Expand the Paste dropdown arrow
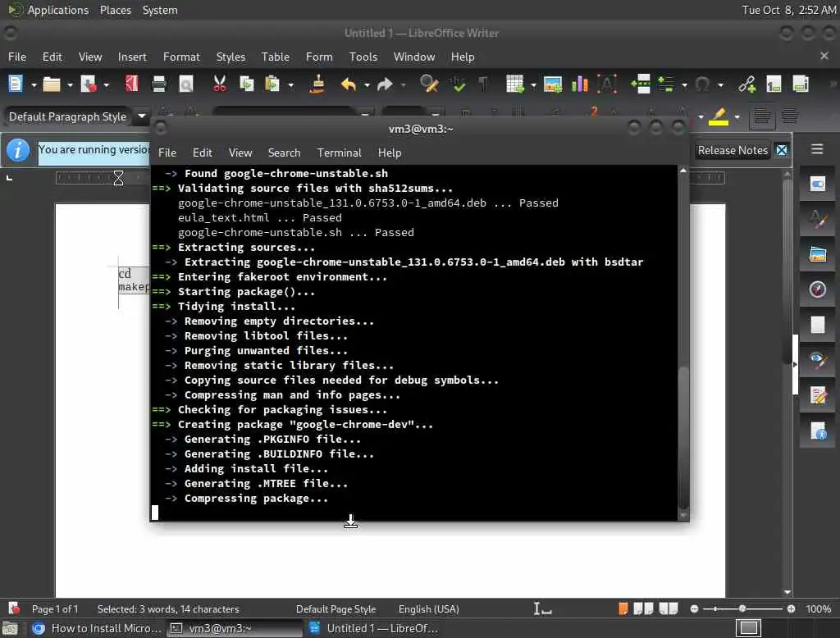 pyautogui.click(x=291, y=85)
